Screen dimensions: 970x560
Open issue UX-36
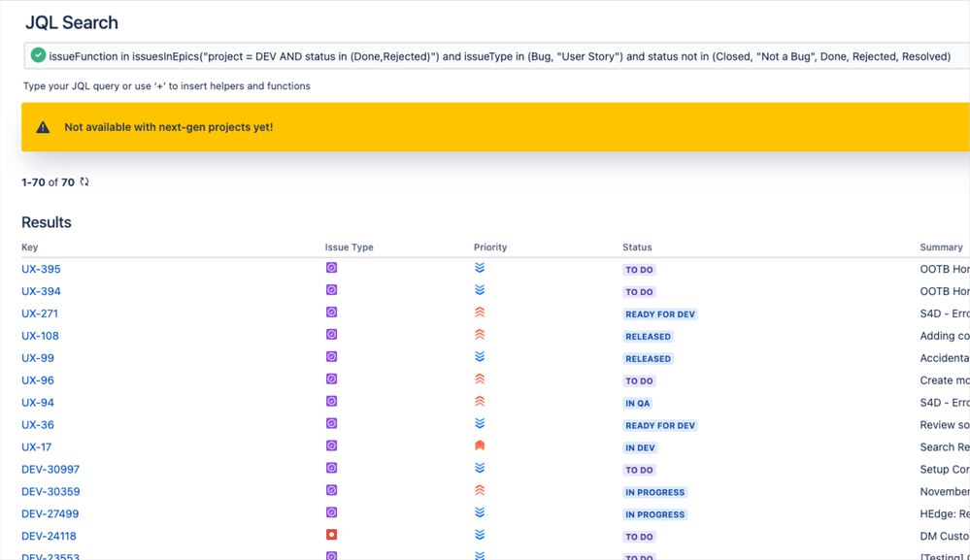tap(38, 425)
